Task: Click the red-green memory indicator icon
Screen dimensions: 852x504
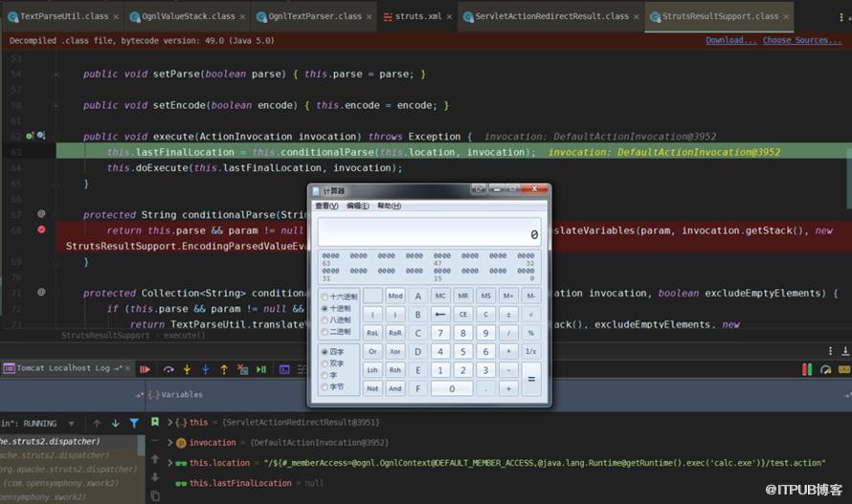Action: coord(807,369)
